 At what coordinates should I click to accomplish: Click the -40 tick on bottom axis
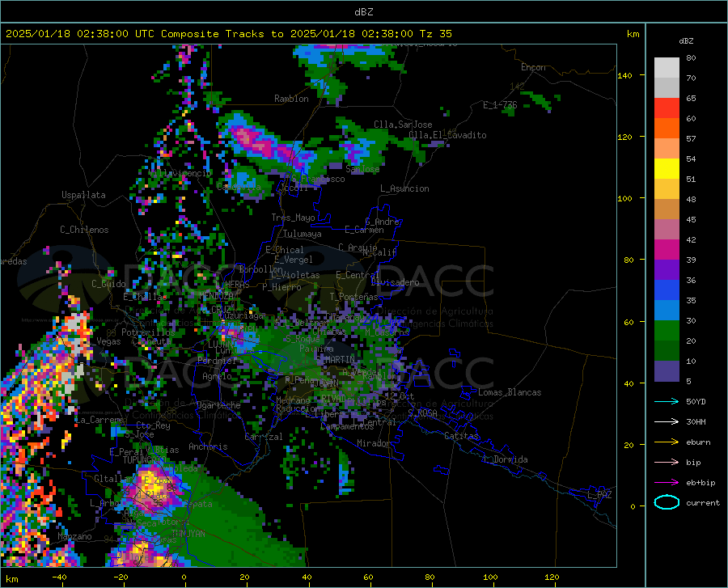pos(59,577)
